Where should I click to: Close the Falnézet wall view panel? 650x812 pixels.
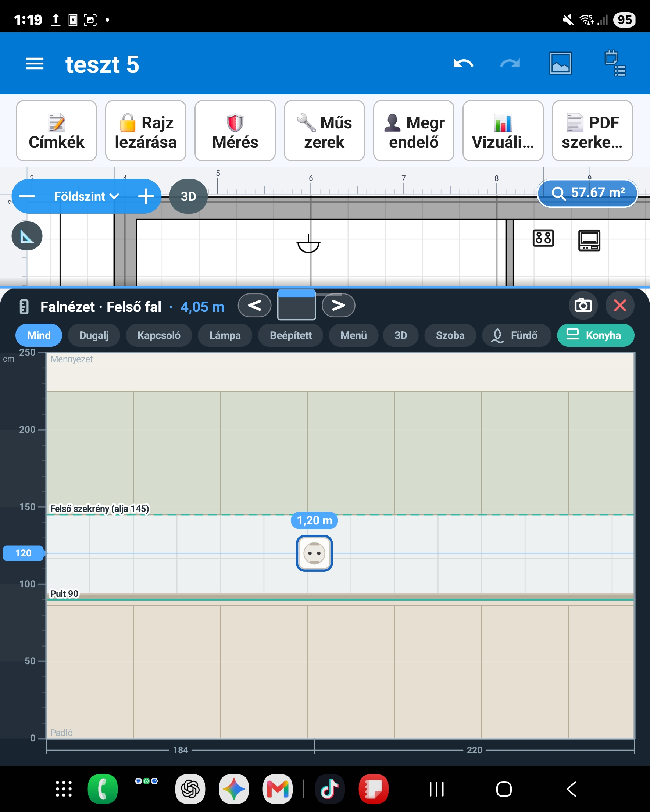pos(620,305)
